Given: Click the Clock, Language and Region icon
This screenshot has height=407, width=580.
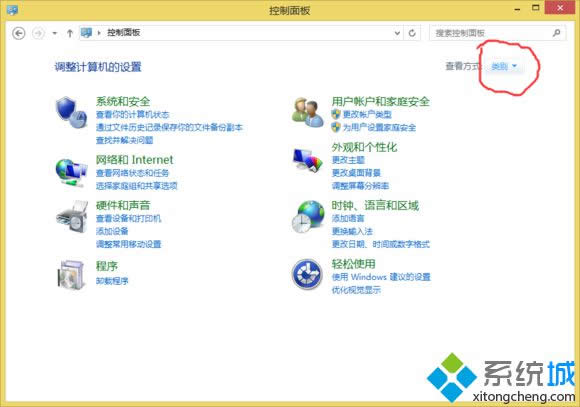Looking at the screenshot, I should pyautogui.click(x=308, y=216).
